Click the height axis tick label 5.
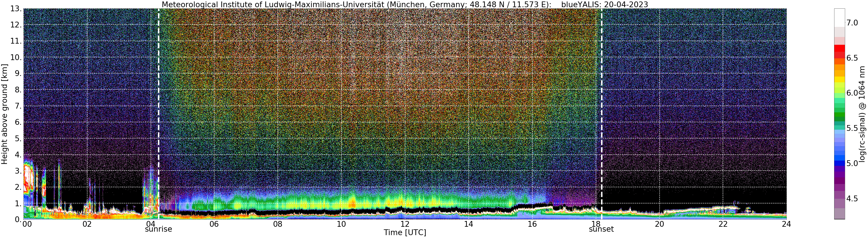Viewport: 868px width, 238px height. coord(18,139)
